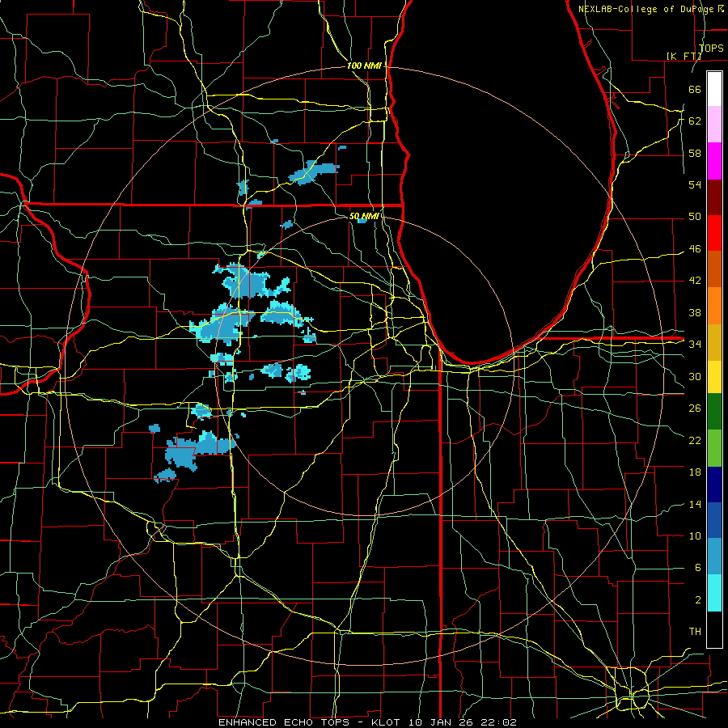This screenshot has height=728, width=728.
Task: Click the bright red legend swatch
Action: tap(714, 233)
